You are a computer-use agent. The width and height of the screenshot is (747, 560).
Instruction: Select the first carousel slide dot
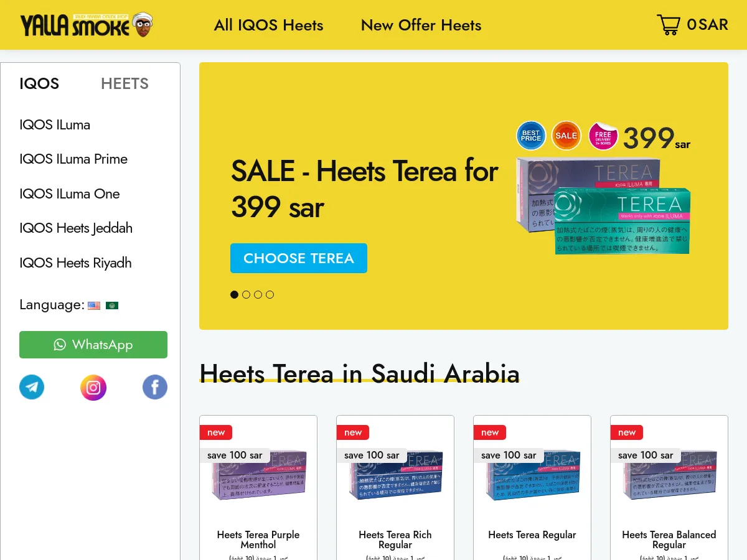pyautogui.click(x=234, y=294)
